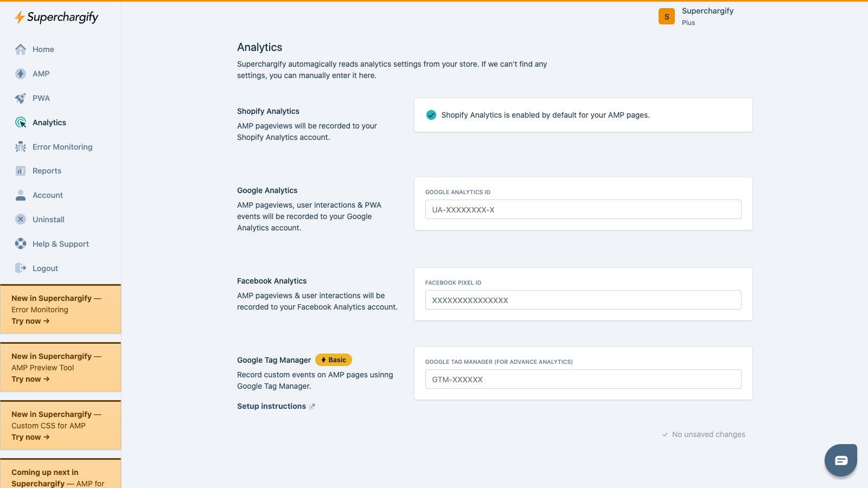Choose Logout from the sidebar

(45, 268)
